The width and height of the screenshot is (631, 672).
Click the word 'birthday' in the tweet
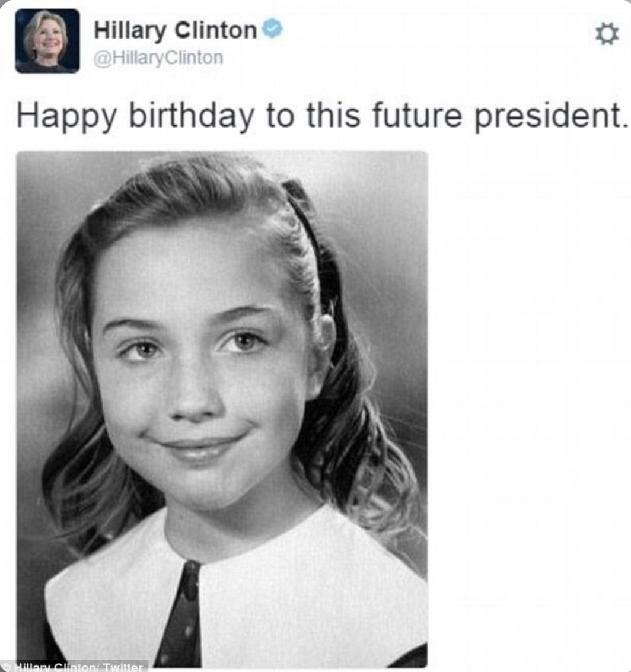point(192,116)
